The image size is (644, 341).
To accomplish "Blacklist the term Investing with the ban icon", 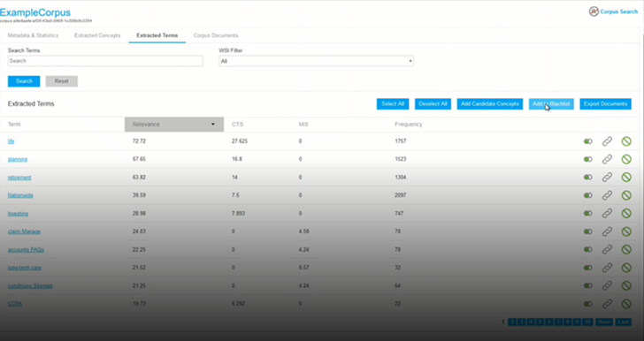I will [x=626, y=214].
